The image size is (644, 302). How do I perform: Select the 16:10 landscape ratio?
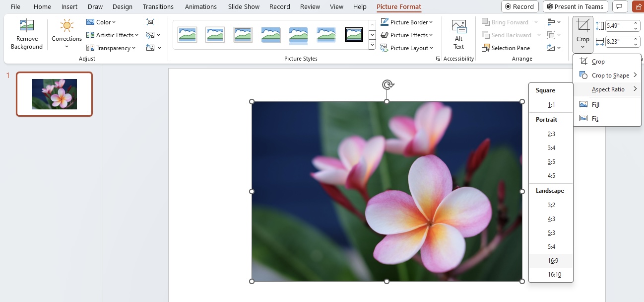pyautogui.click(x=551, y=275)
